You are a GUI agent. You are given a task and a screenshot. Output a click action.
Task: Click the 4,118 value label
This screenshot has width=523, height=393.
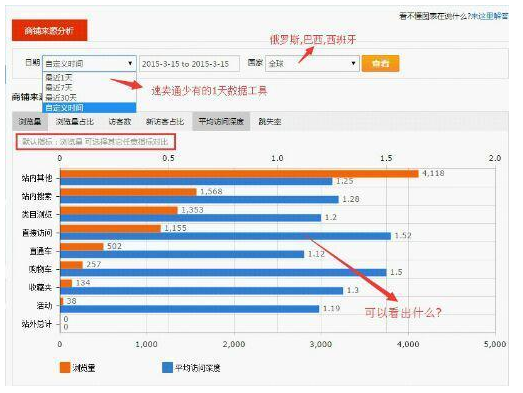point(433,173)
